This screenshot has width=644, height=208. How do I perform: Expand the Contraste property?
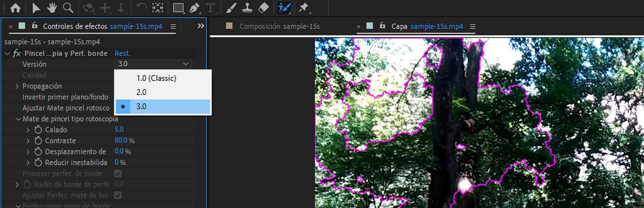[28, 140]
